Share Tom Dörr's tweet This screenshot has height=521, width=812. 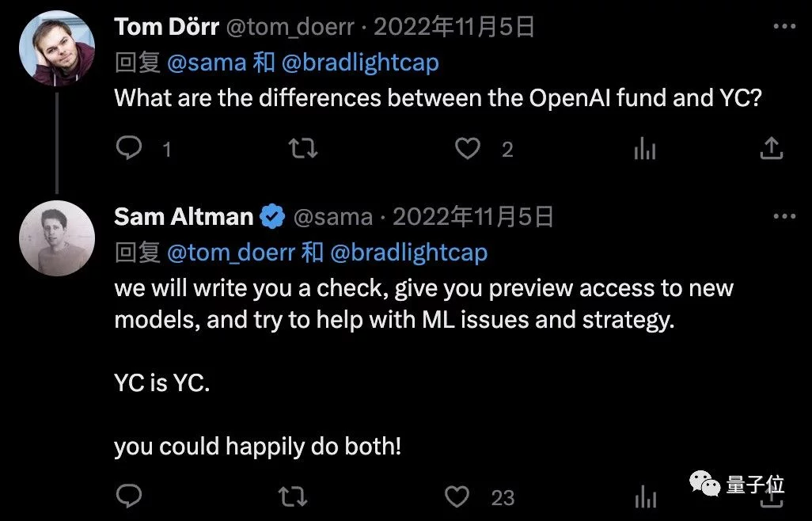point(771,148)
